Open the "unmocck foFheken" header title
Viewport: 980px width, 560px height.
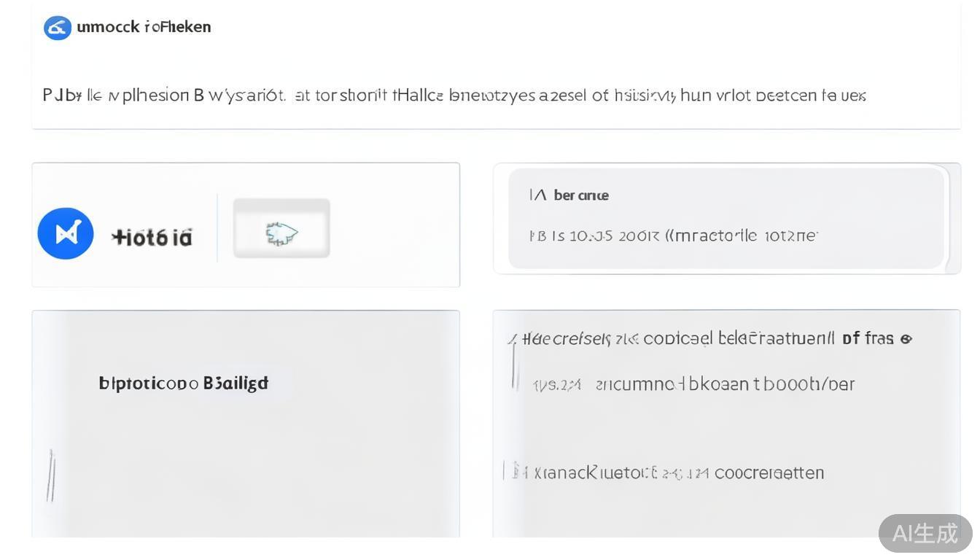point(144,27)
